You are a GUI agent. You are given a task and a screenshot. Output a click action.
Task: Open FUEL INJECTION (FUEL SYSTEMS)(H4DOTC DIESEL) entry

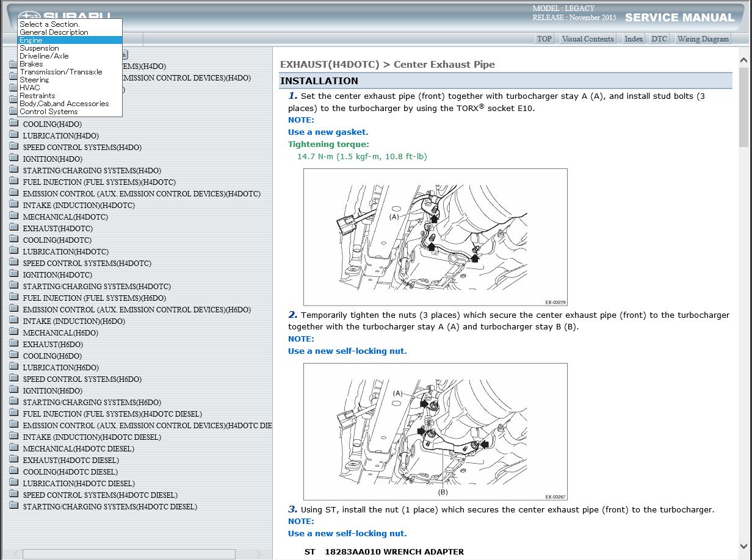pos(112,414)
